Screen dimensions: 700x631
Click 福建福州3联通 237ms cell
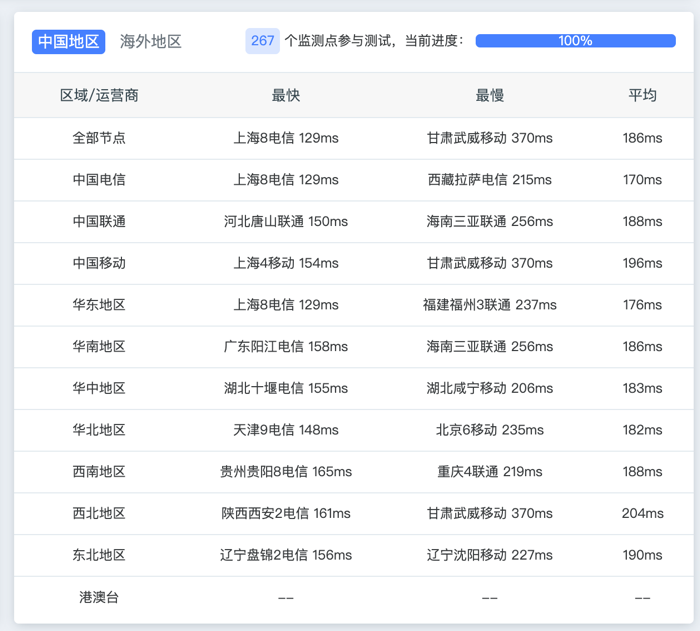[x=490, y=305]
